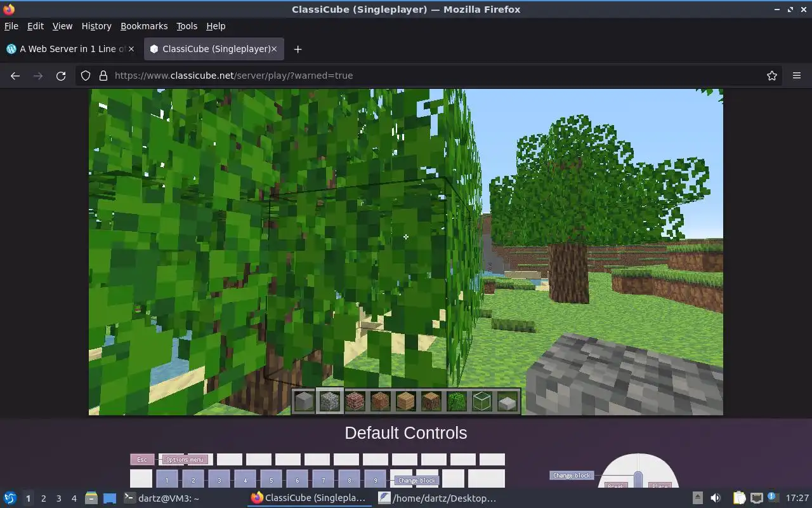Click the game crosshair at center
This screenshot has height=508, width=812.
point(406,237)
